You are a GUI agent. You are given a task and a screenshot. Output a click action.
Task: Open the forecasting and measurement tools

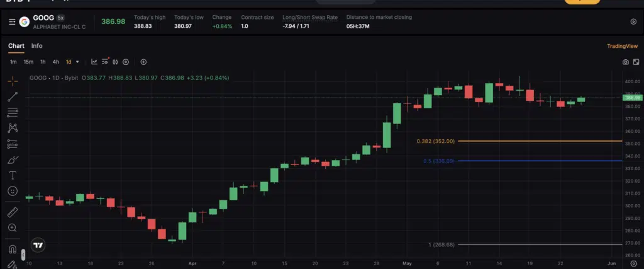tap(13, 144)
